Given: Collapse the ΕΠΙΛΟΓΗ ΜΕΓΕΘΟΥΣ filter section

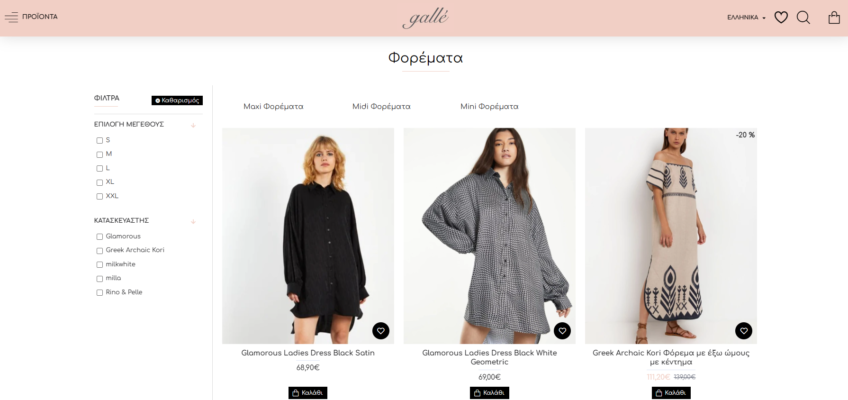Looking at the screenshot, I should pos(193,125).
